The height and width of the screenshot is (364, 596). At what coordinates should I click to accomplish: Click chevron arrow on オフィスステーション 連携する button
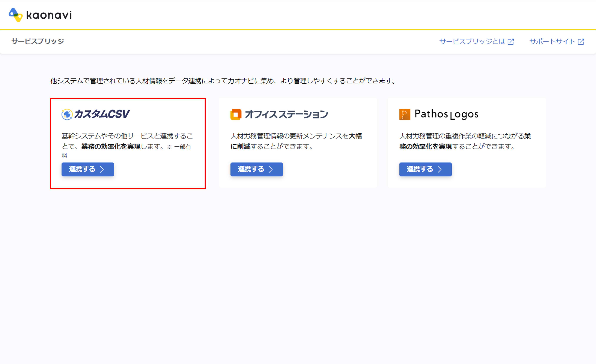point(271,169)
